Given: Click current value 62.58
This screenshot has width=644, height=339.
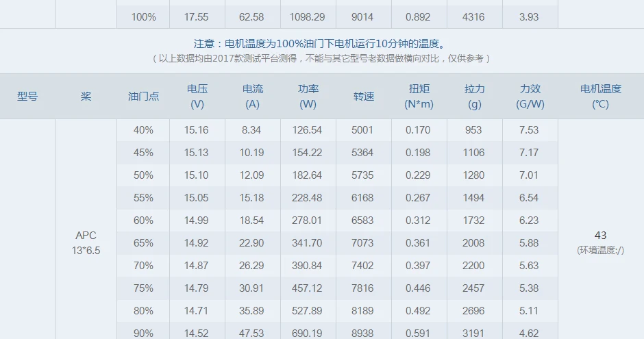Looking at the screenshot, I should click(x=251, y=17).
